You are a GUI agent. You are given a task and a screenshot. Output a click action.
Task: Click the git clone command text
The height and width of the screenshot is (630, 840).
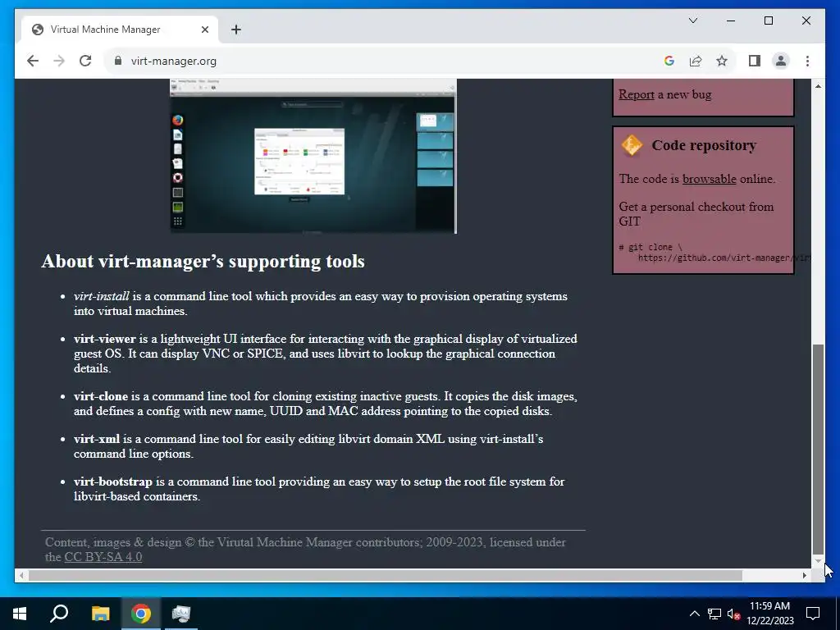point(714,253)
